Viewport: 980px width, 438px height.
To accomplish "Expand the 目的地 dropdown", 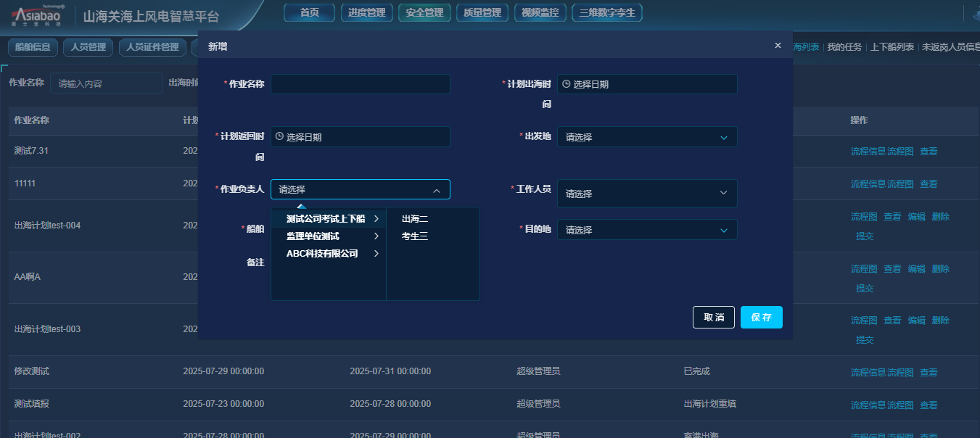I will point(647,230).
